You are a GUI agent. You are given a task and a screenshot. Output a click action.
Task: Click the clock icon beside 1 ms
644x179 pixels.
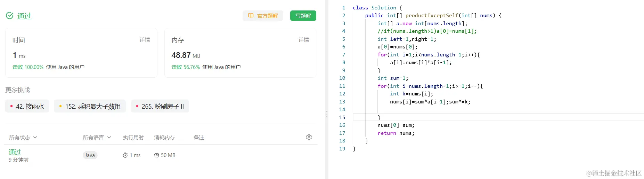(125, 155)
